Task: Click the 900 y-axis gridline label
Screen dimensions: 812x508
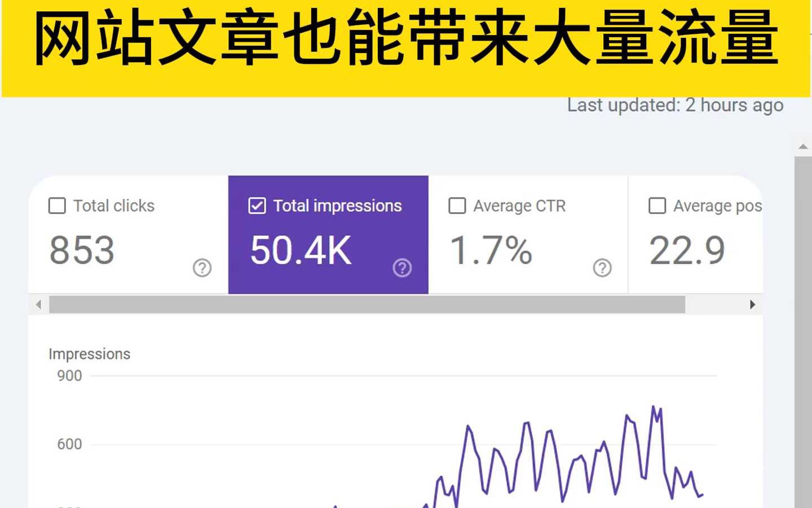Action: click(x=69, y=376)
